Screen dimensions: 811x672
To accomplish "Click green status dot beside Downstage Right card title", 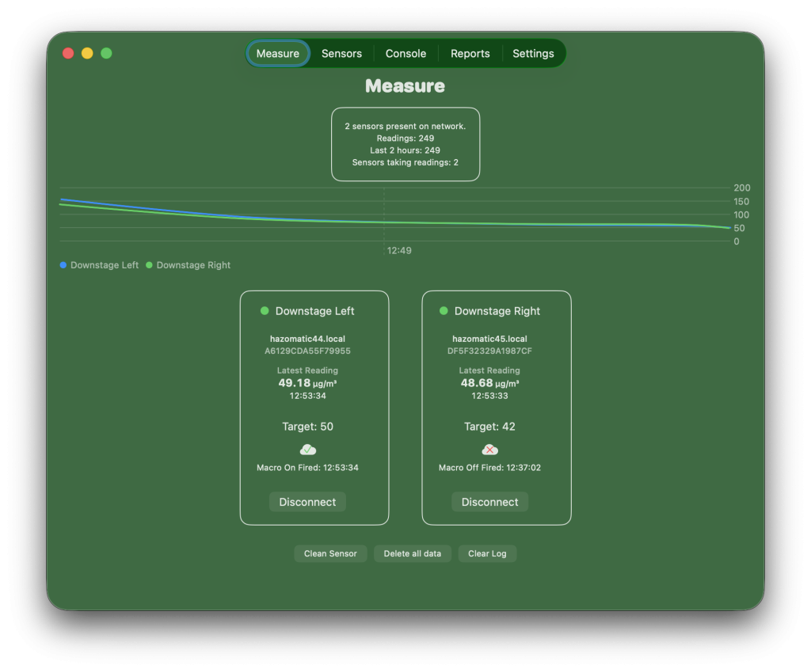I will 444,311.
